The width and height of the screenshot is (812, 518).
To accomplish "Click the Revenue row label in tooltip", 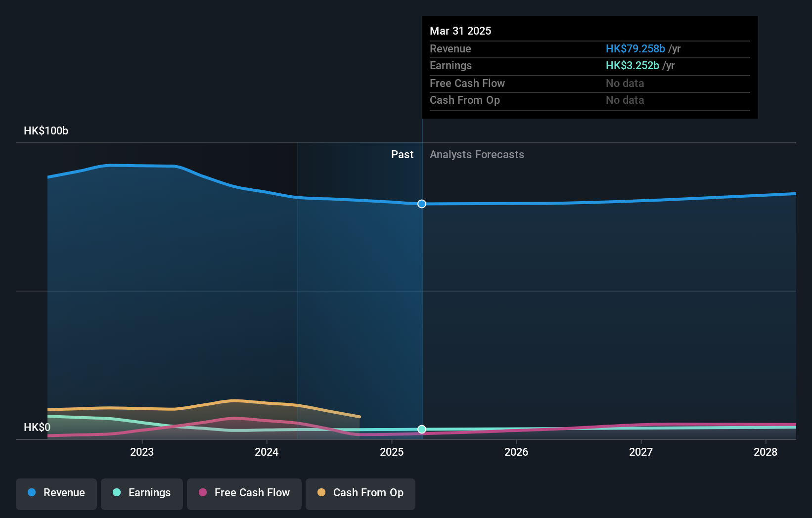I will click(x=451, y=48).
